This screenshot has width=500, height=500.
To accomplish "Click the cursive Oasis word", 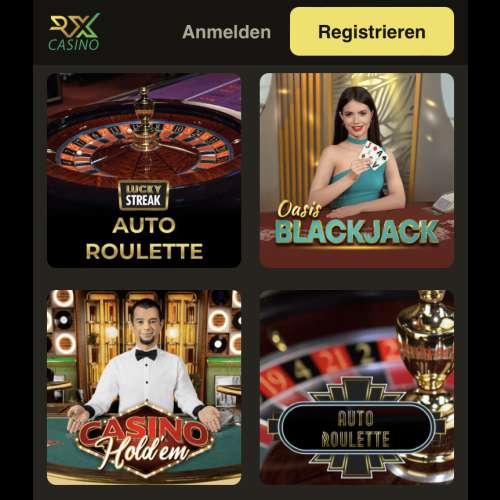I will (x=299, y=210).
